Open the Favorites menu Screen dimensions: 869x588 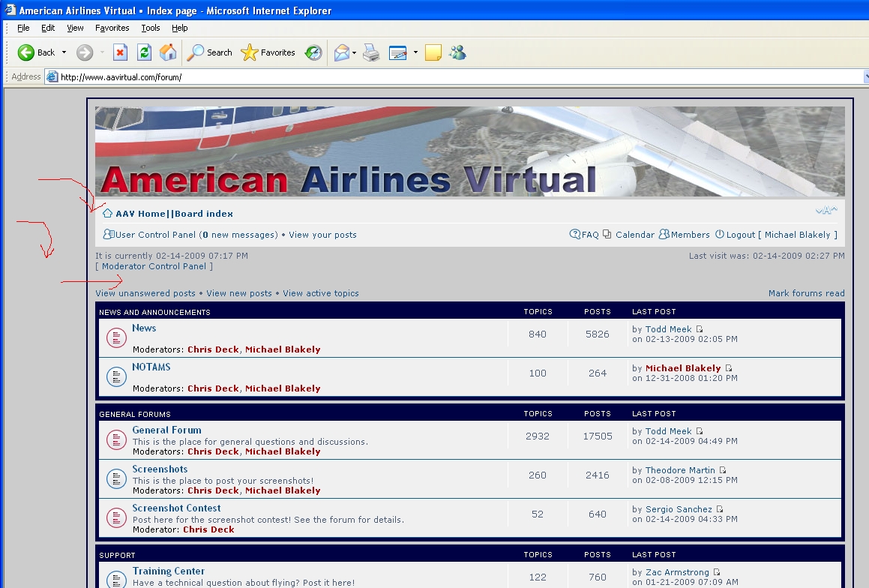tap(112, 28)
